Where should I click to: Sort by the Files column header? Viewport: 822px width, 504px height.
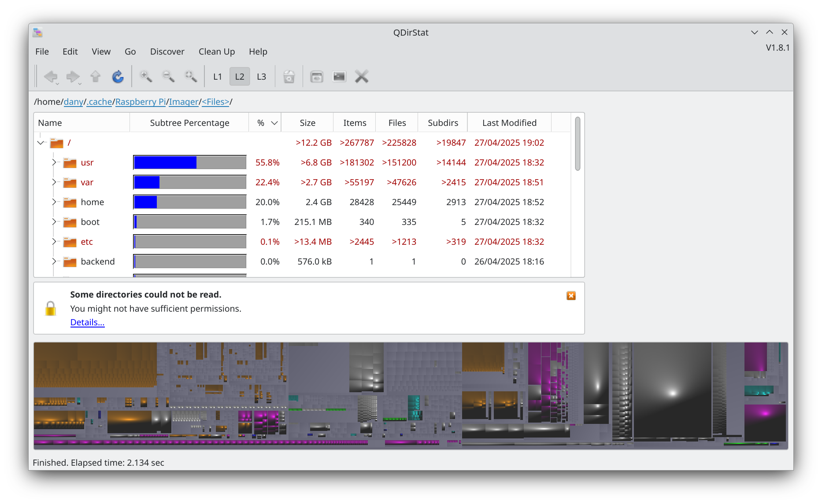[397, 123]
